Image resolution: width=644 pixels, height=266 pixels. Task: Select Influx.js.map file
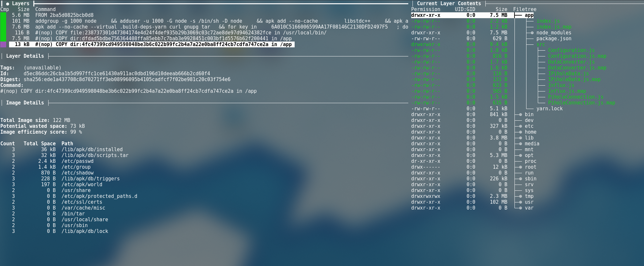(x=567, y=91)
